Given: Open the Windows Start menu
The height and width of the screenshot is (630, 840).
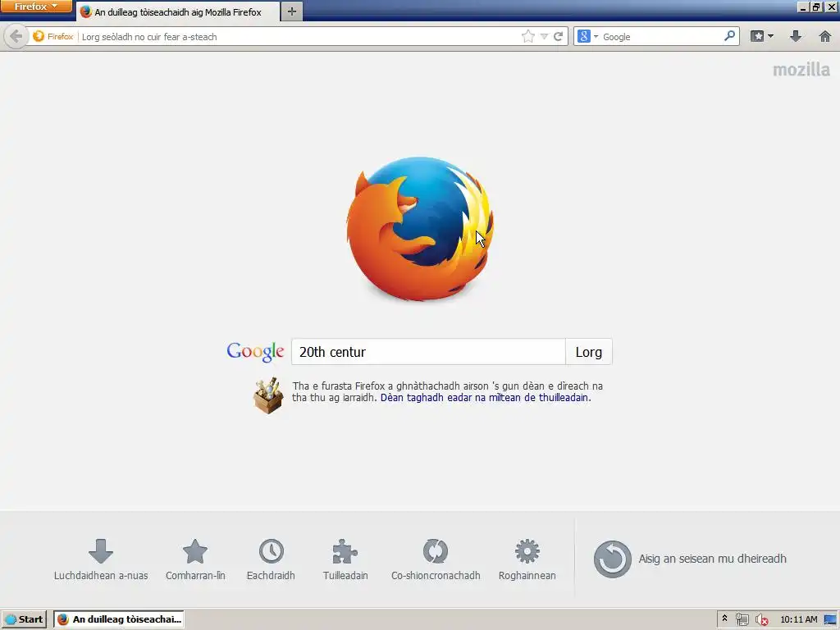Looking at the screenshot, I should point(24,619).
